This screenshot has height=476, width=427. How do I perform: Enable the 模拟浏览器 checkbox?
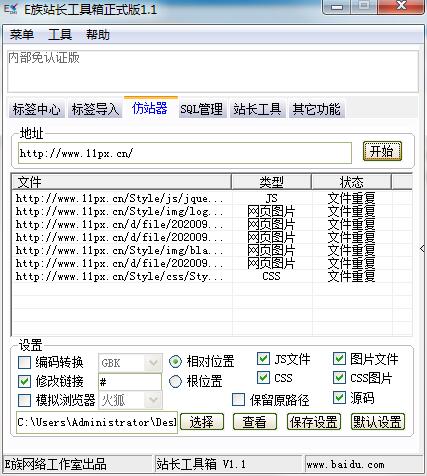click(24, 400)
